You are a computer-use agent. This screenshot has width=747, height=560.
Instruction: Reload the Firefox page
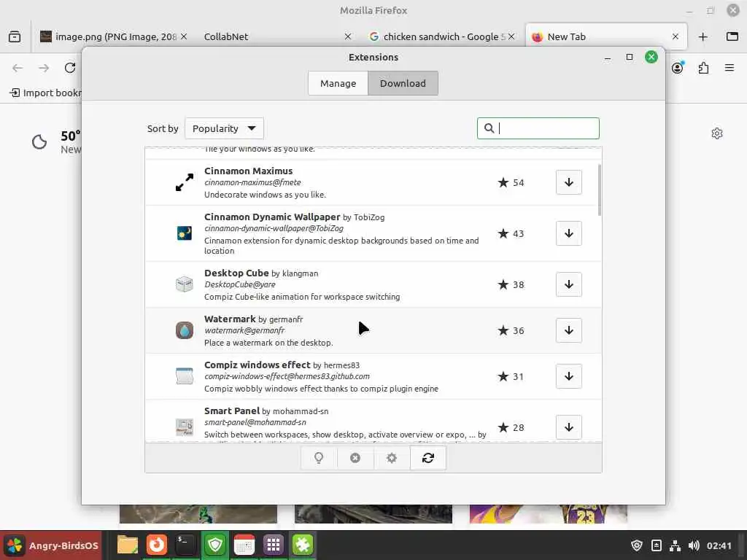pos(70,68)
